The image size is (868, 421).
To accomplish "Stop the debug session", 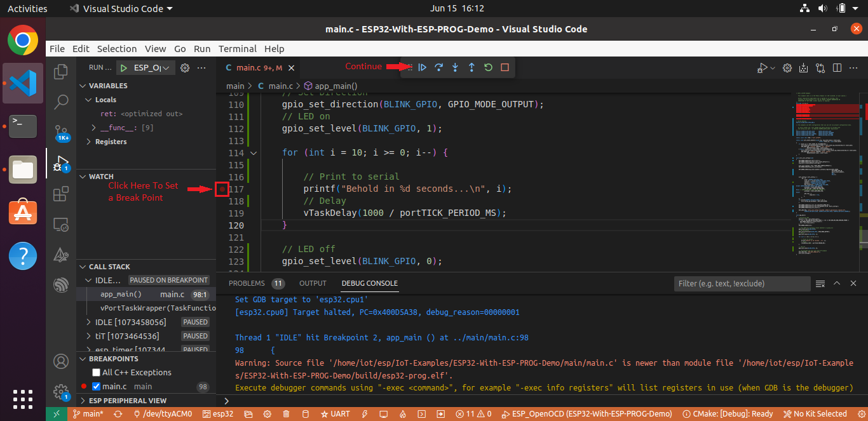I will coord(505,67).
